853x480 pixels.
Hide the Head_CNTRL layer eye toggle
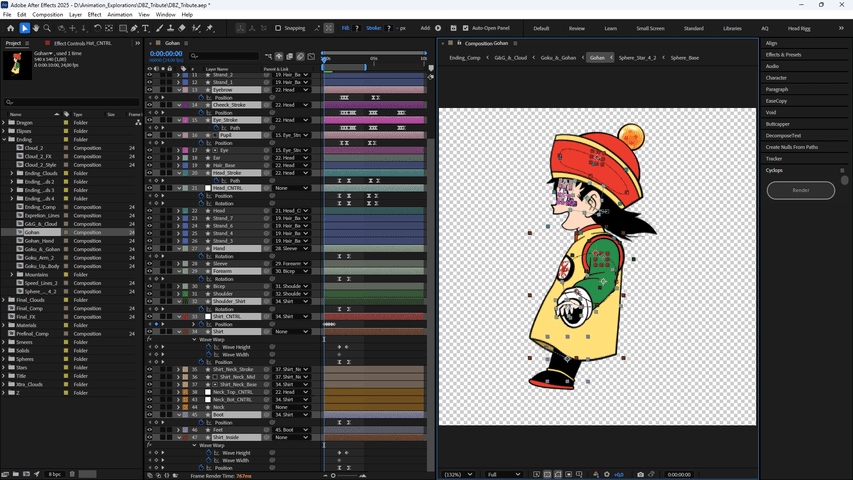(x=150, y=188)
